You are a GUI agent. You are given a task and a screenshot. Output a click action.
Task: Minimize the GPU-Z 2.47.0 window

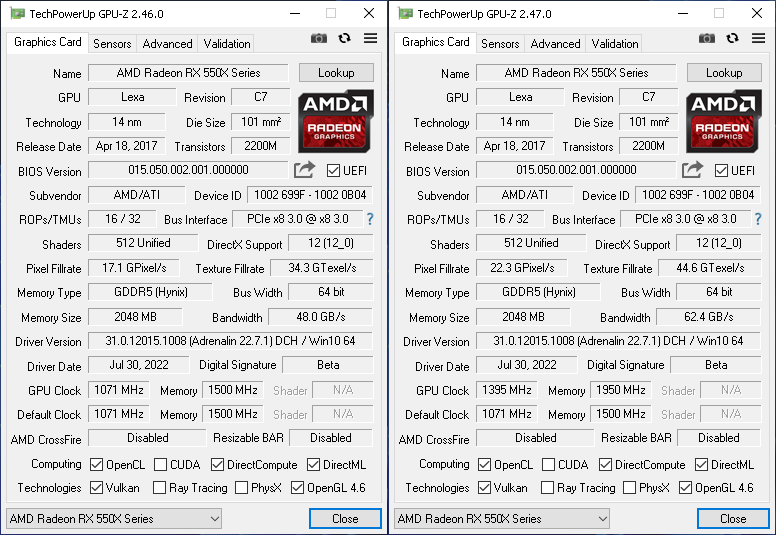(683, 13)
